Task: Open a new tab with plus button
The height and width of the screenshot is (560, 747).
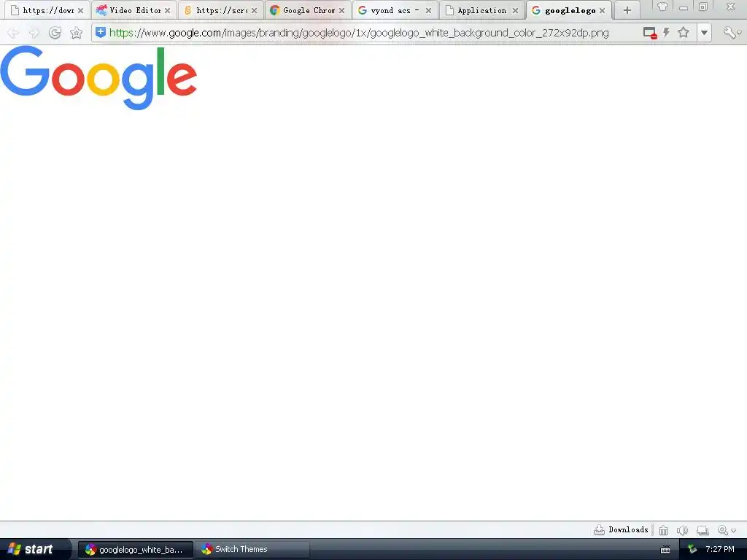Action: 627,10
